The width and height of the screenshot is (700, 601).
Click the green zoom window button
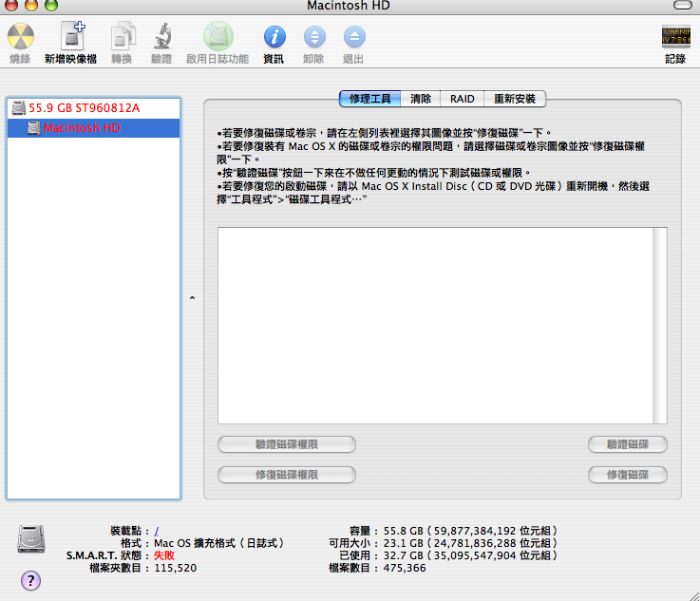tap(51, 4)
